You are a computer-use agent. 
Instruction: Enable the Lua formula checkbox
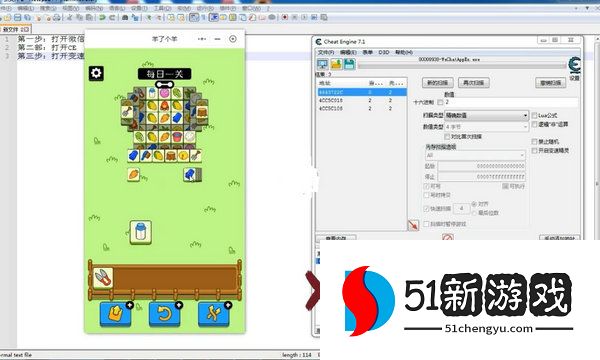click(x=535, y=115)
